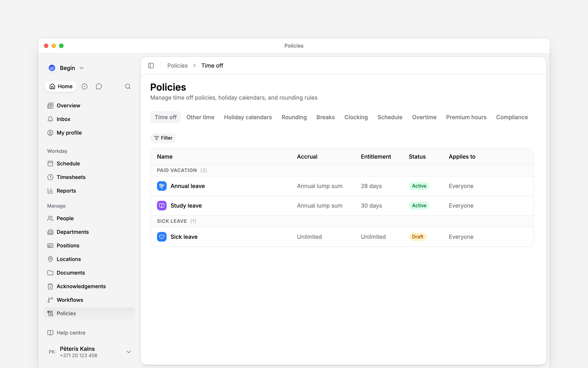588x368 pixels.
Task: Click the Study leave book icon
Action: [162, 206]
